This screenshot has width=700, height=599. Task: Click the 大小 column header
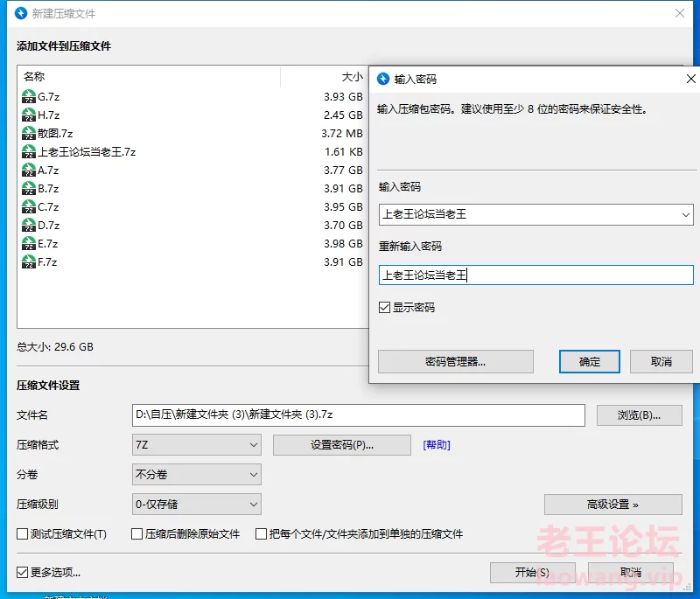click(x=353, y=77)
